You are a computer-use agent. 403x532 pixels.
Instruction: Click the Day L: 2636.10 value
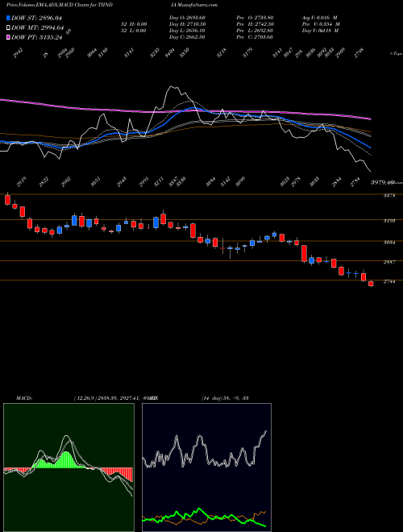(187, 31)
